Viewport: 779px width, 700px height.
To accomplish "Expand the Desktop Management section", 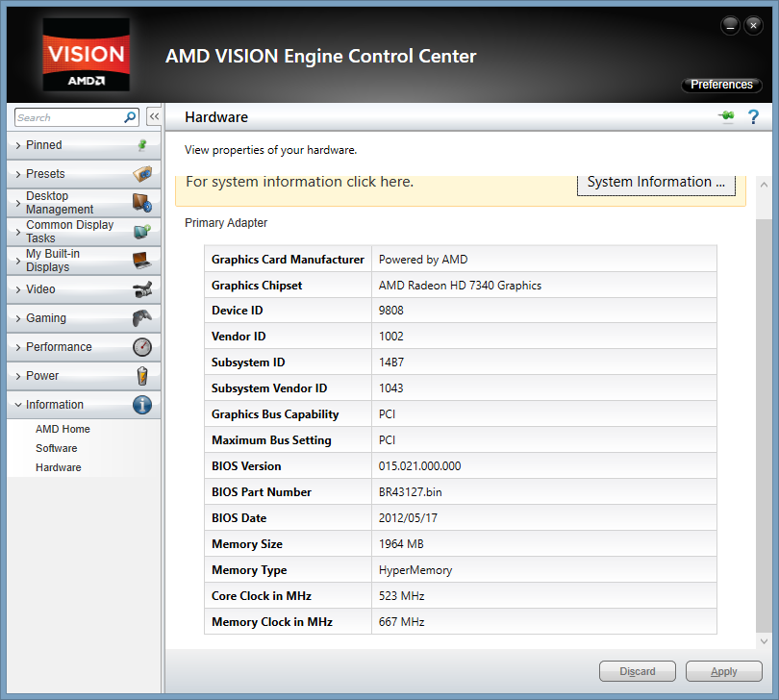I will pos(84,203).
